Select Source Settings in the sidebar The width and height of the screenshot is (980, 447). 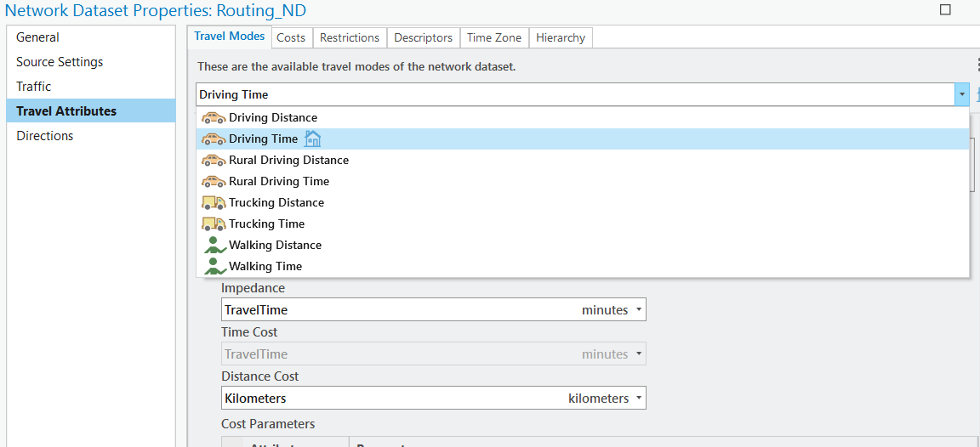click(60, 62)
